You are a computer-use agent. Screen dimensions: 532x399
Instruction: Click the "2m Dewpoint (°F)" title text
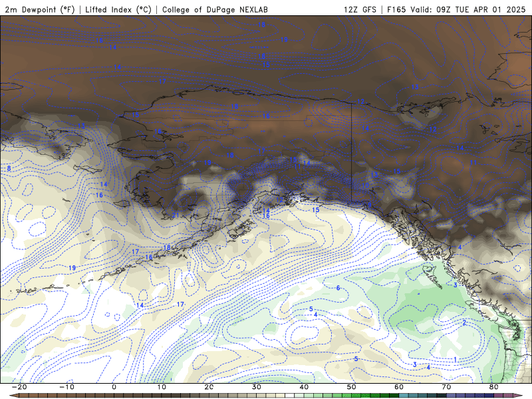40,9
